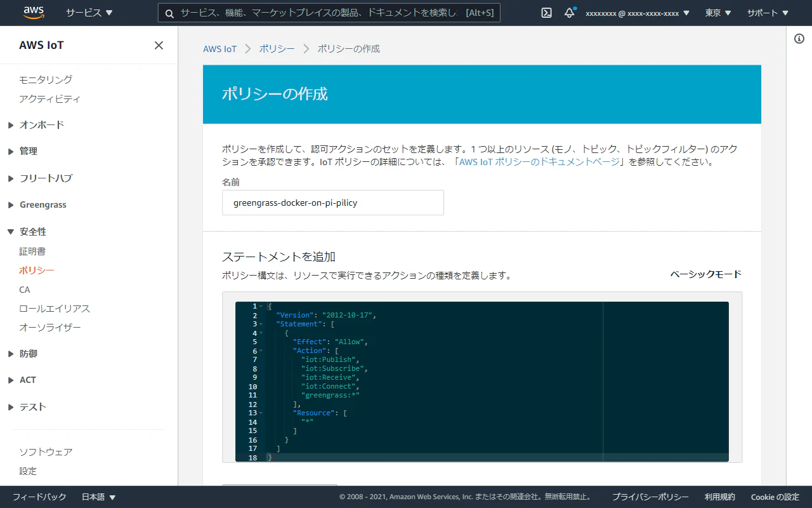812x508 pixels.
Task: Expand the Greengrass section
Action: [42, 204]
